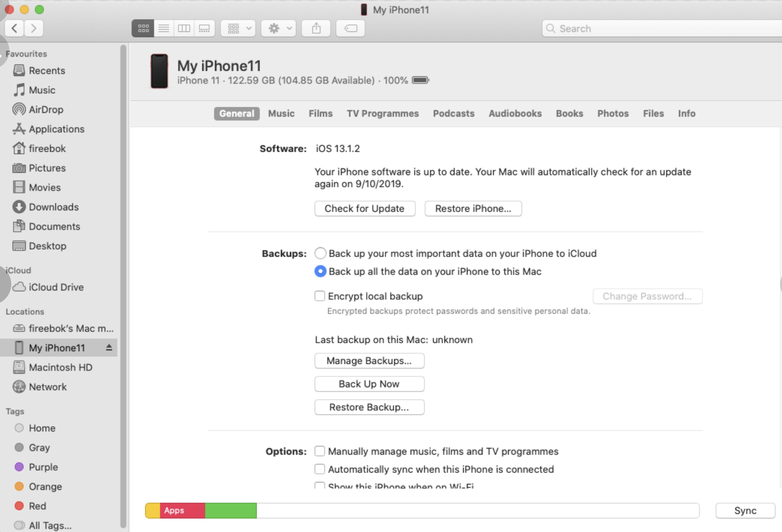Image resolution: width=782 pixels, height=532 pixels.
Task: Click Check for Update button
Action: tap(365, 209)
